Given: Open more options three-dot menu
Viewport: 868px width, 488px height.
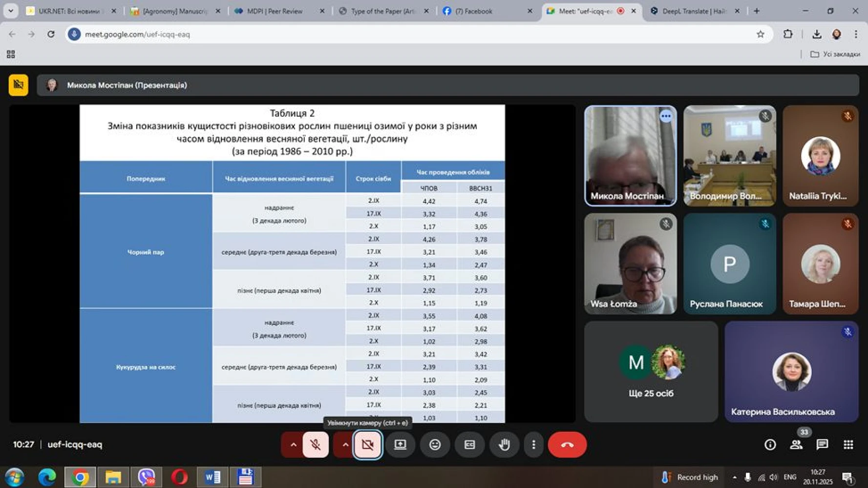Looking at the screenshot, I should pyautogui.click(x=533, y=445).
